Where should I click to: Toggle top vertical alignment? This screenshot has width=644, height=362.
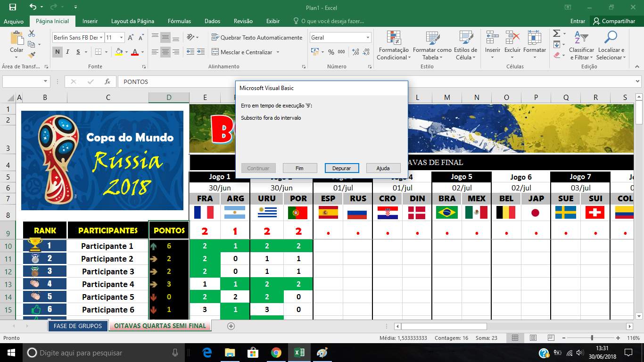click(155, 38)
